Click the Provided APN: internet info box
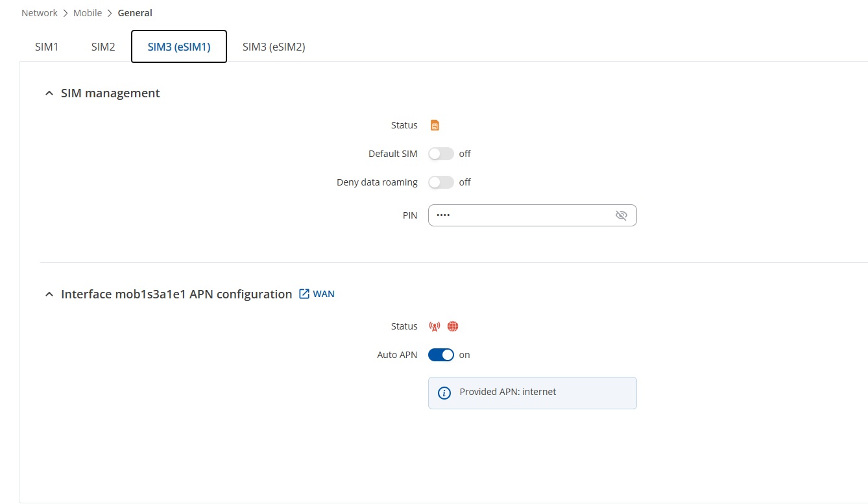Screen dimensions: 868x504 point(532,393)
